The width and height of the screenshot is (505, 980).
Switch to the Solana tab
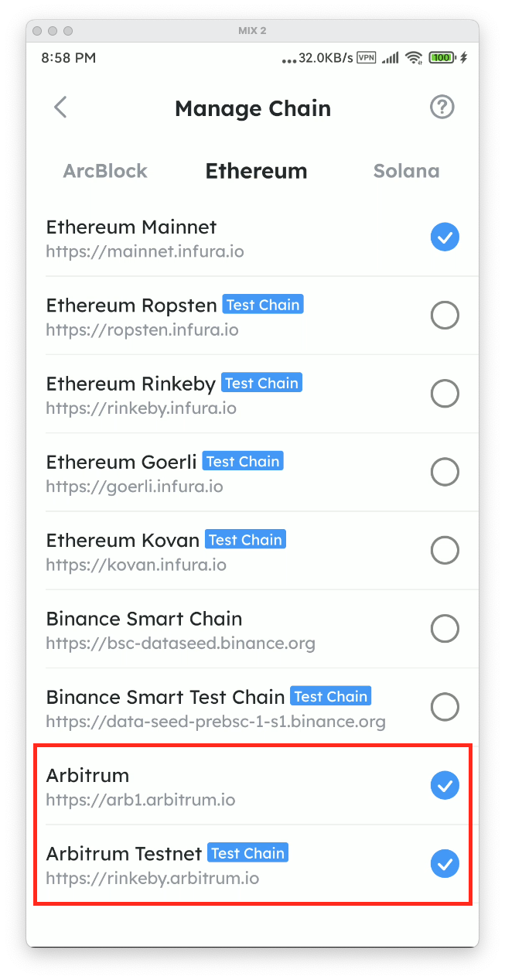coord(406,171)
